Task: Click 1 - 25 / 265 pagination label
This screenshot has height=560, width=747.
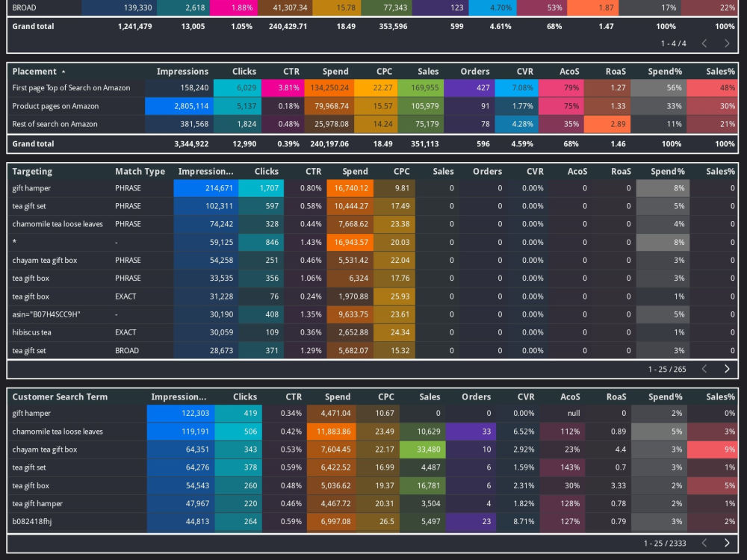Action: [667, 369]
